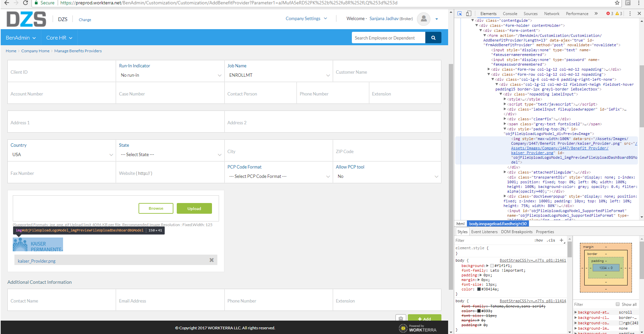
Task: Click the #f1f1f1 background color swatch
Action: click(x=492, y=266)
